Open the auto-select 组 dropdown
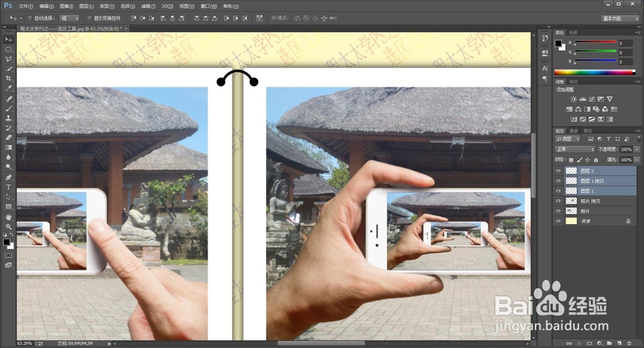 [69, 18]
